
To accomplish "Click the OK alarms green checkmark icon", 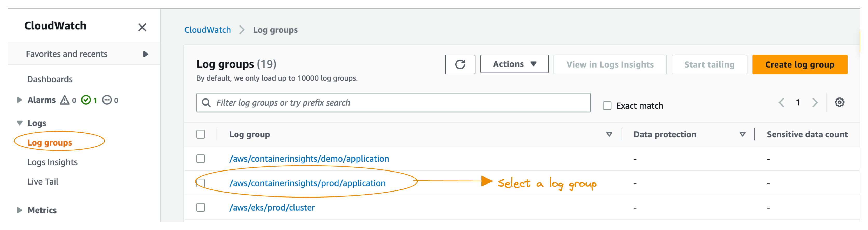I will [x=86, y=100].
